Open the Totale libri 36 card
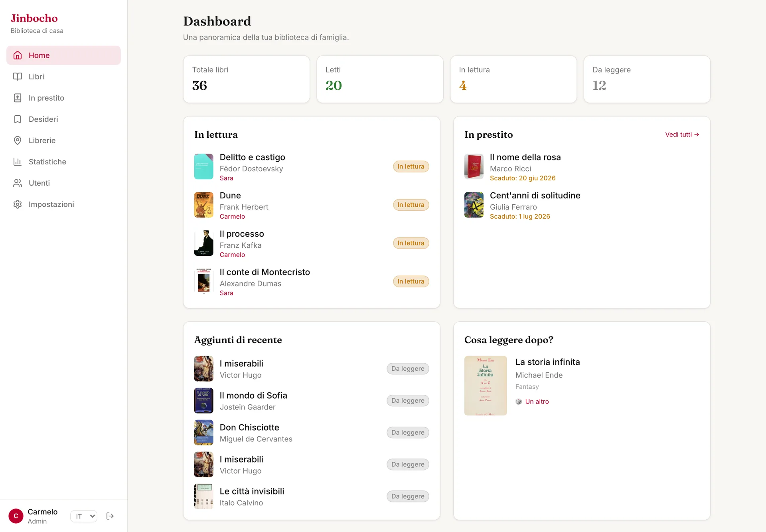Viewport: 766px width, 532px height. (247, 79)
